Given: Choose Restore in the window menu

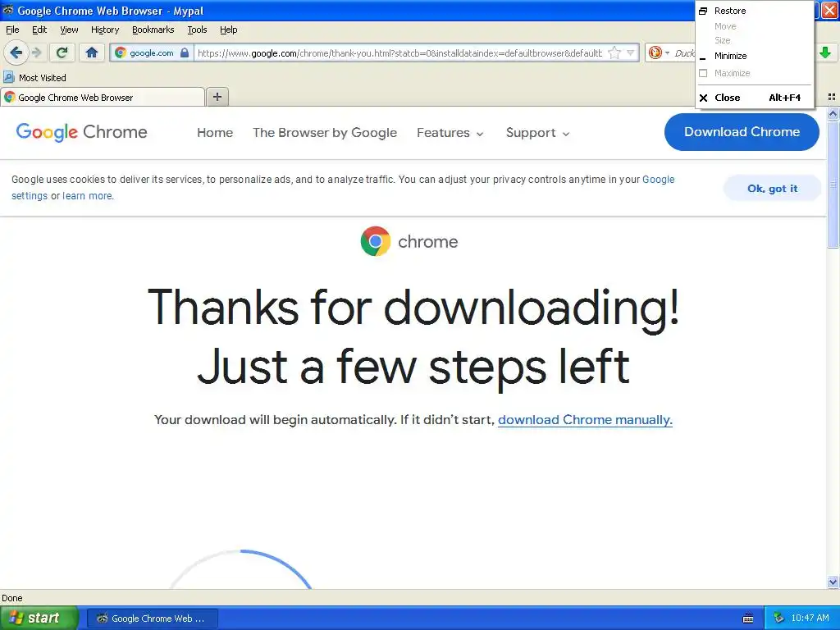Looking at the screenshot, I should (x=755, y=11).
